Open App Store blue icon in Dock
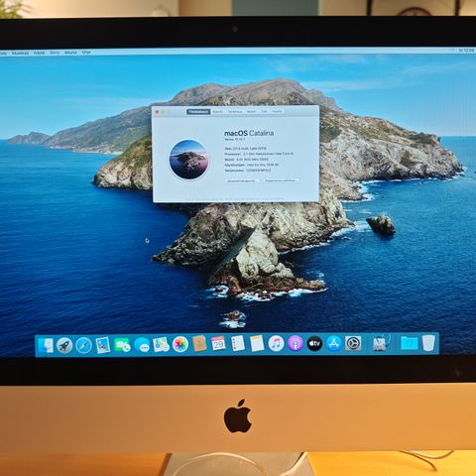The height and width of the screenshot is (476, 476). click(334, 343)
